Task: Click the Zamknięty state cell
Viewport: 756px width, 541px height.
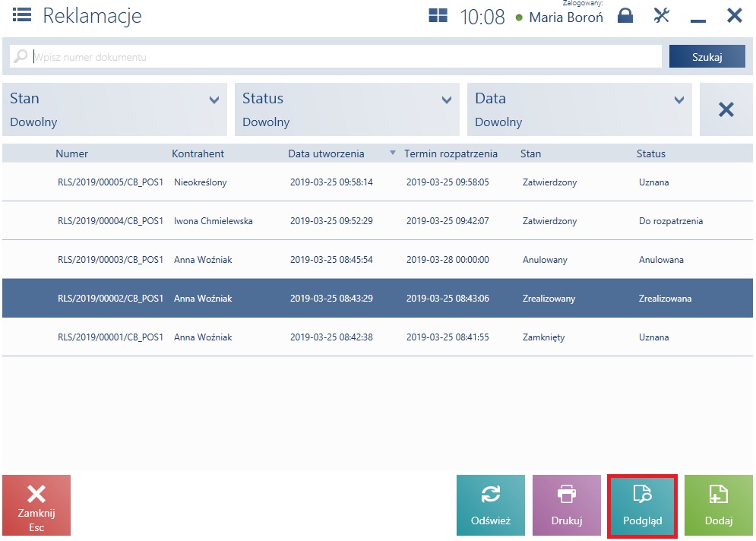Action: [x=543, y=337]
